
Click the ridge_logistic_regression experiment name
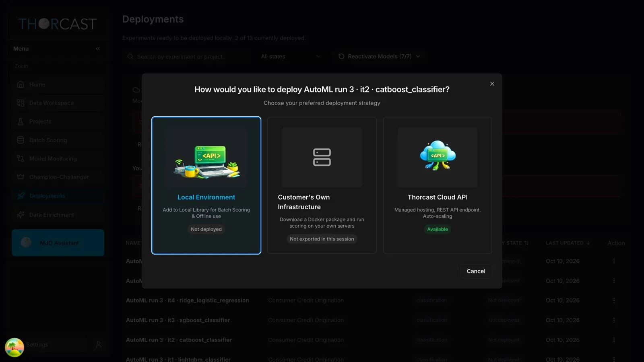[188, 300]
